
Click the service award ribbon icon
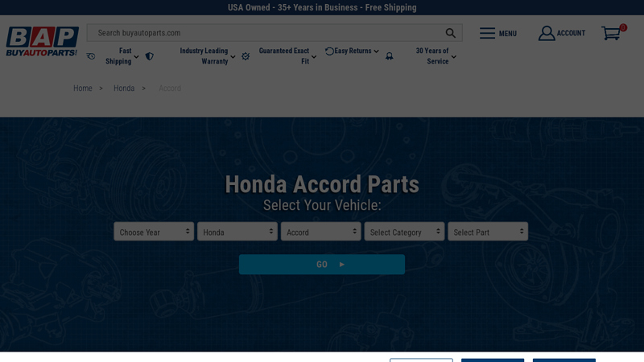(390, 56)
